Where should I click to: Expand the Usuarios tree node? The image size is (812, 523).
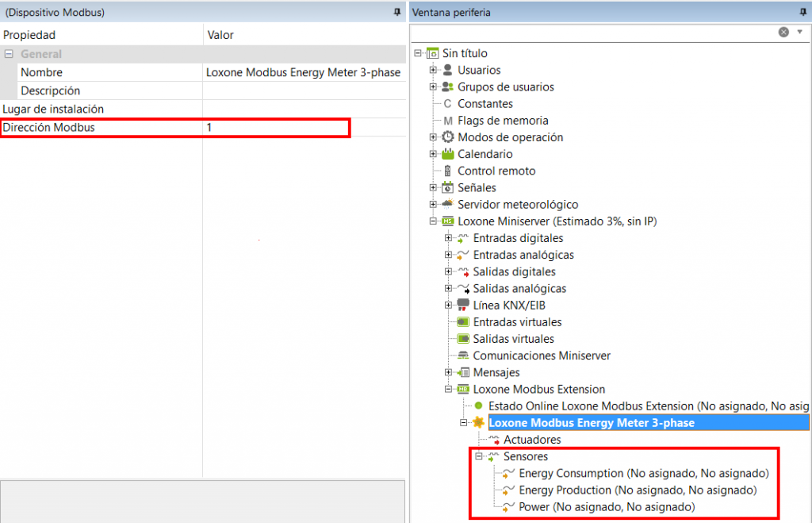point(433,70)
